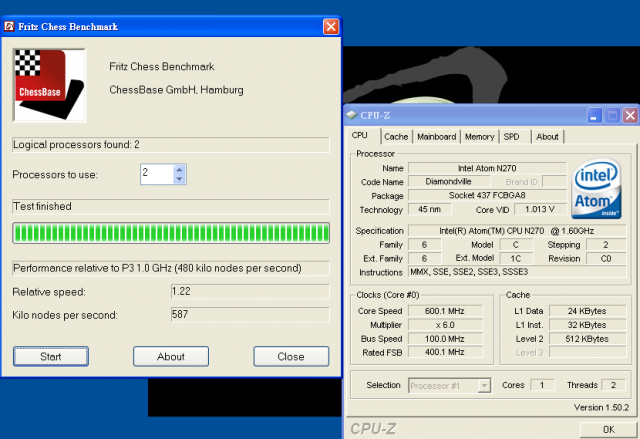Close the CPU-Z window
The width and height of the screenshot is (640, 439).
coord(630,116)
